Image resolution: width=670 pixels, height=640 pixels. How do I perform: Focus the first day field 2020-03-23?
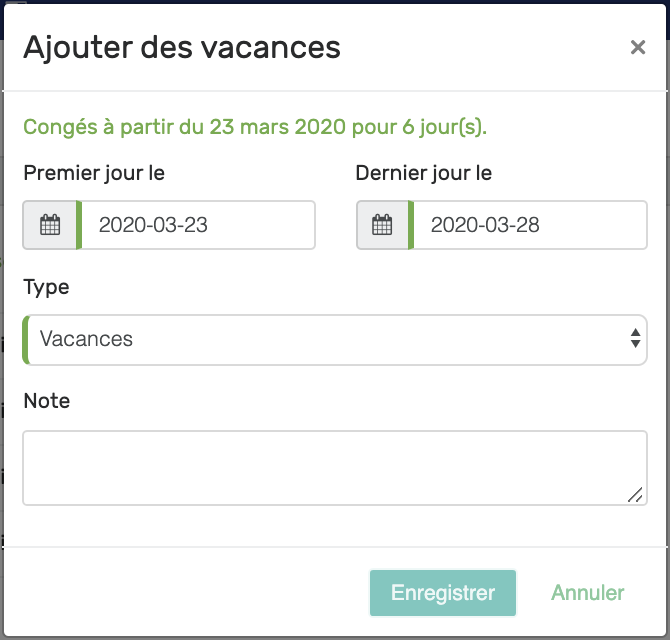pos(198,225)
